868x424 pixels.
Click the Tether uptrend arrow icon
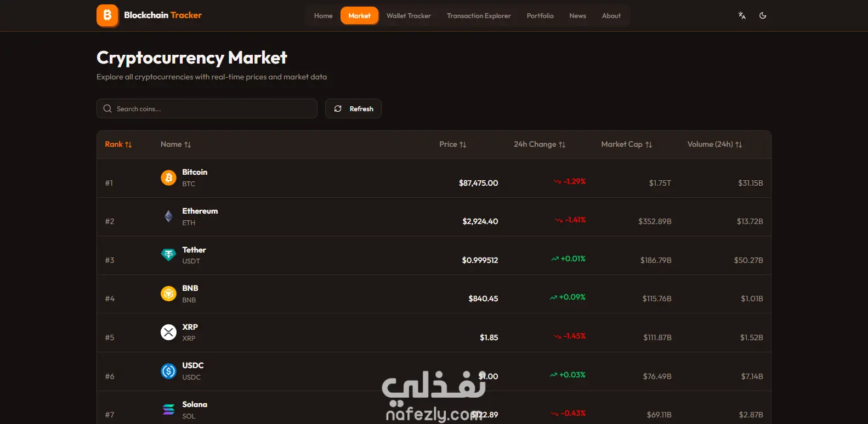coord(555,259)
